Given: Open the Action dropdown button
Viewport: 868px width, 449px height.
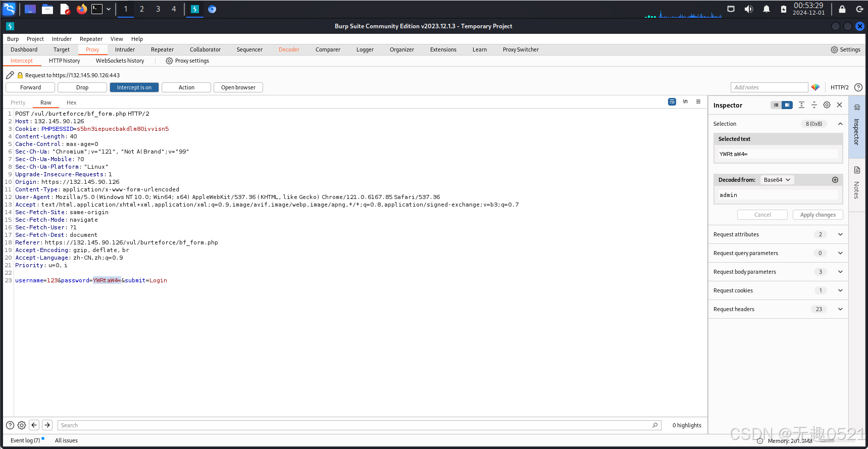Looking at the screenshot, I should [186, 87].
